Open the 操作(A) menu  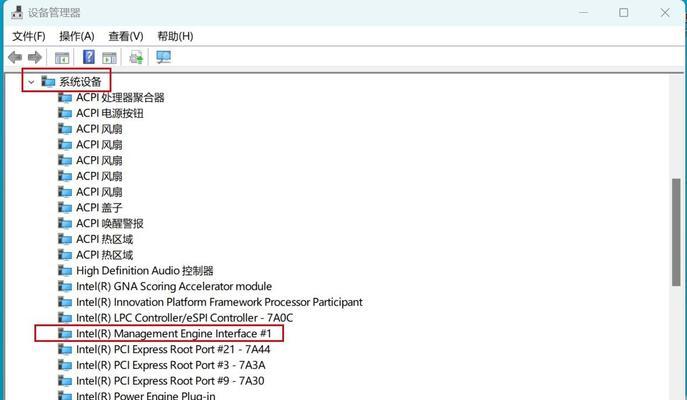(77, 36)
